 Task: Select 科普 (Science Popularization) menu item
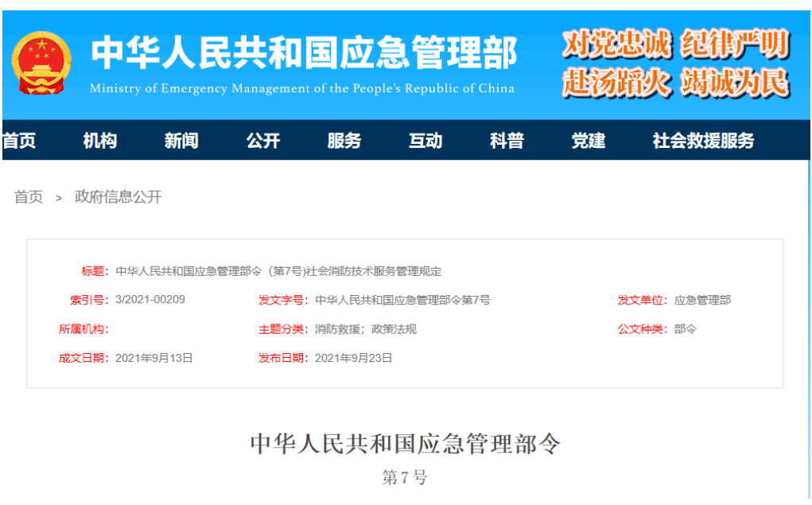click(506, 141)
